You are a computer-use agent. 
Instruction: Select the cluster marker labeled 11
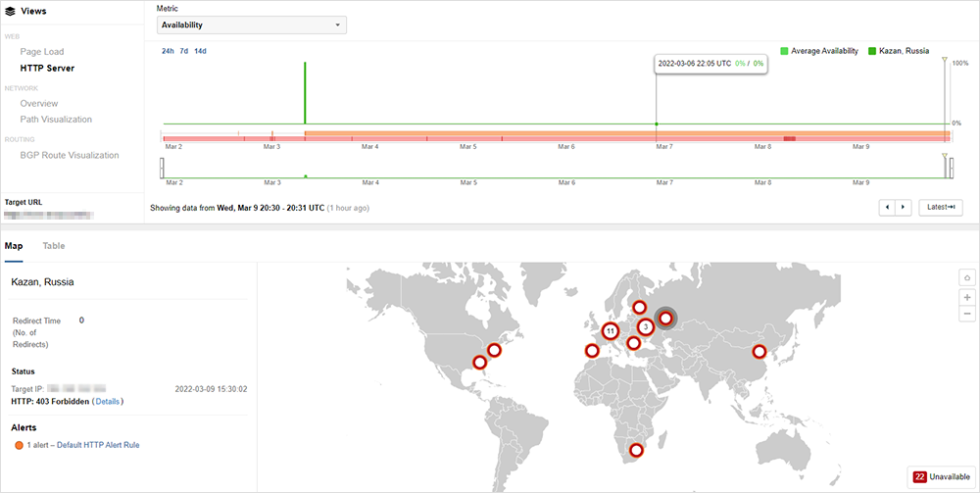pyautogui.click(x=610, y=331)
